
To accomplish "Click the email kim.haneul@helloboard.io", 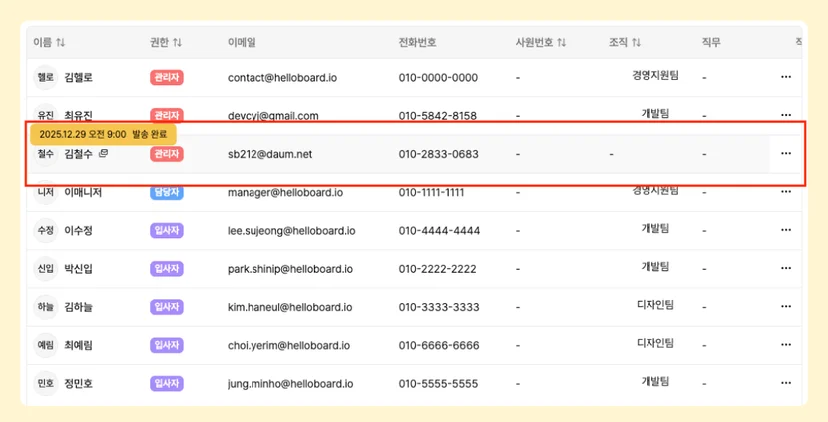I will click(x=290, y=307).
